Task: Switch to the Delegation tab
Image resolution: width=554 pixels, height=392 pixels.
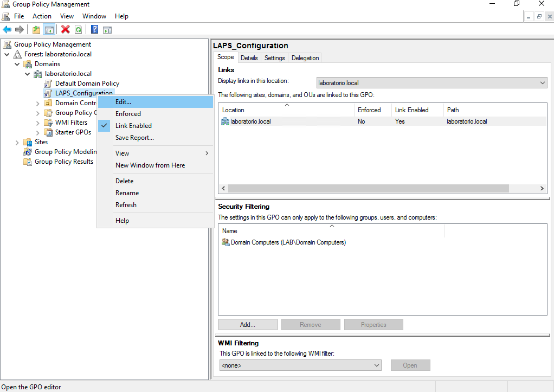Action: pyautogui.click(x=305, y=58)
